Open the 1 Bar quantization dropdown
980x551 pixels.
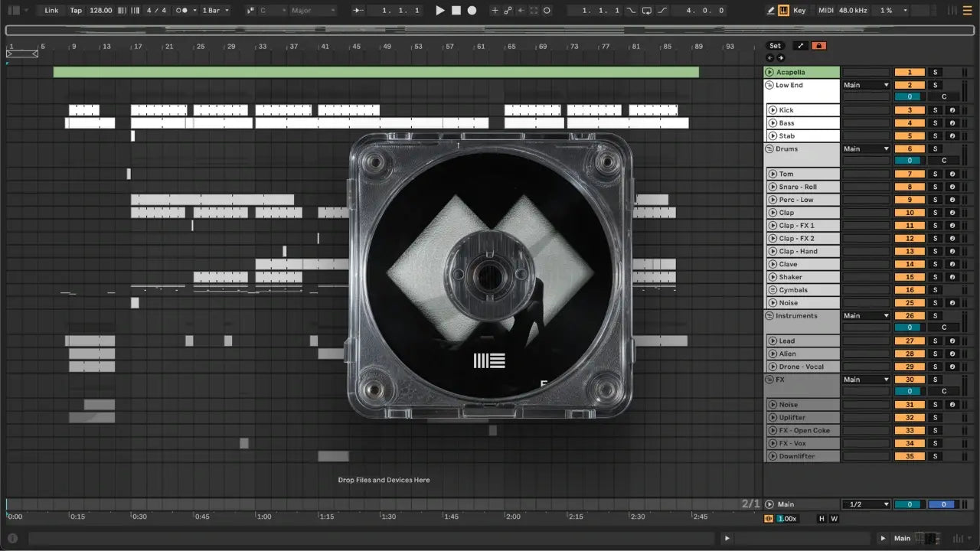(x=215, y=11)
